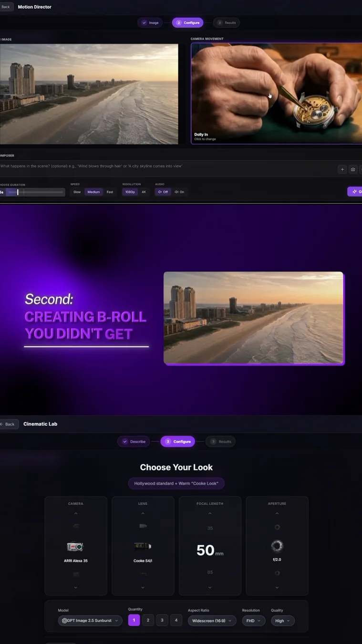The width and height of the screenshot is (362, 644).
Task: Click the down chevron in Focal Length card
Action: 210,587
